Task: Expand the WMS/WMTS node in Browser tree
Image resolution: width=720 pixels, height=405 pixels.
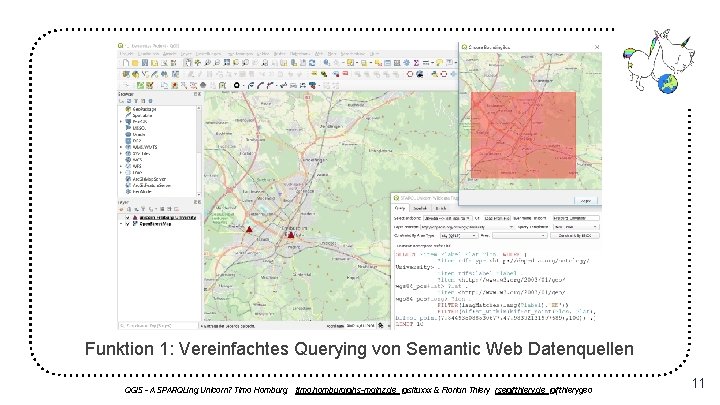Action: pyautogui.click(x=121, y=147)
